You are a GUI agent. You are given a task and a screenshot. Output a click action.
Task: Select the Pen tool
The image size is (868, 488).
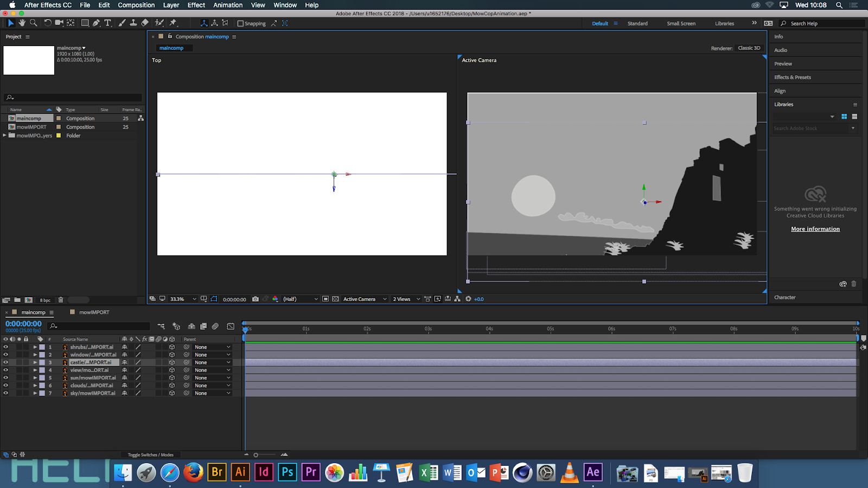97,23
